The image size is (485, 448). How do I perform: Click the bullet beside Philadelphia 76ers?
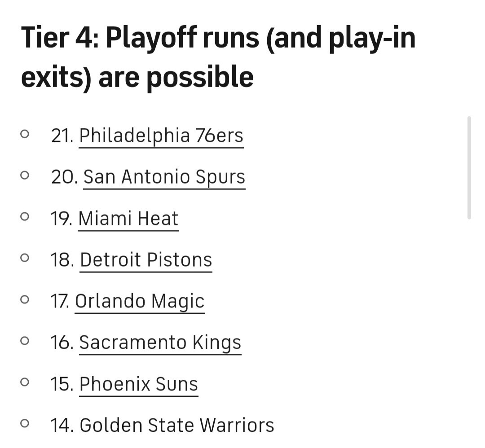tap(25, 134)
